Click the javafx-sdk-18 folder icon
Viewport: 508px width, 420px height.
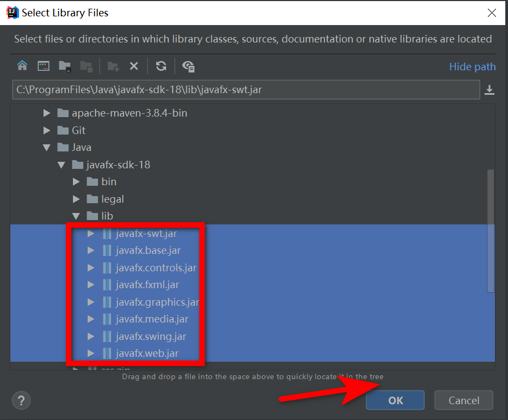(x=77, y=165)
